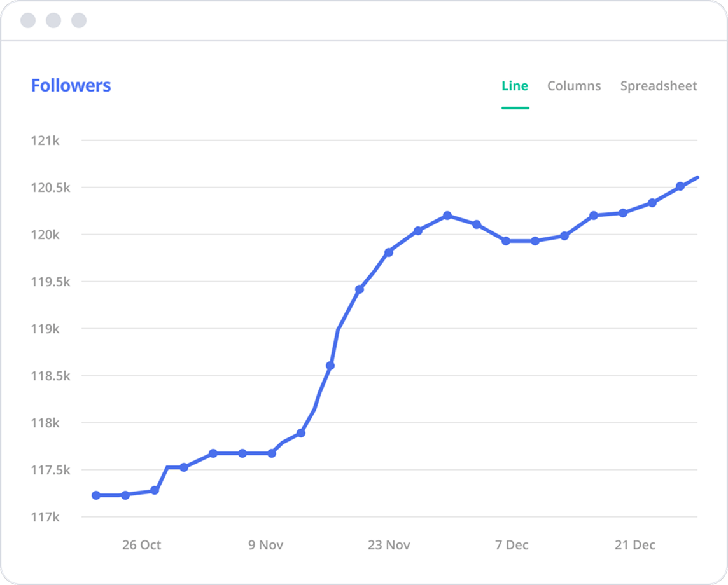Click the green underline below Line

pyautogui.click(x=514, y=107)
